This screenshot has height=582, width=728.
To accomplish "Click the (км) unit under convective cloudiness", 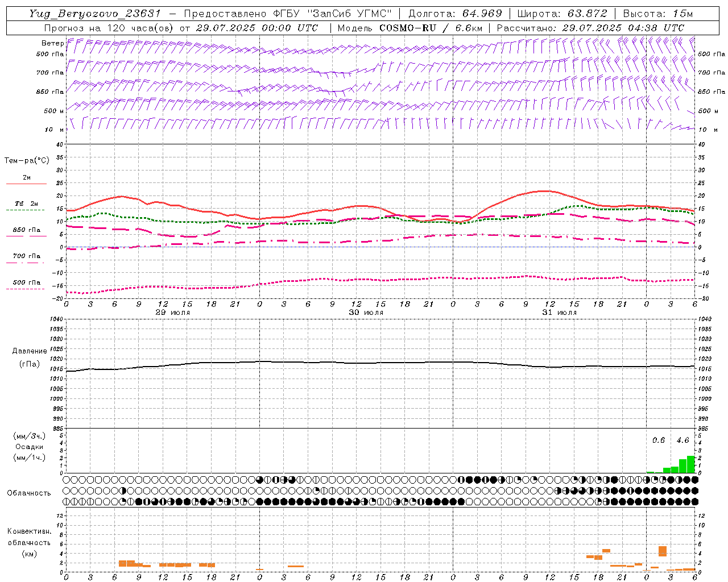I will point(29,554).
